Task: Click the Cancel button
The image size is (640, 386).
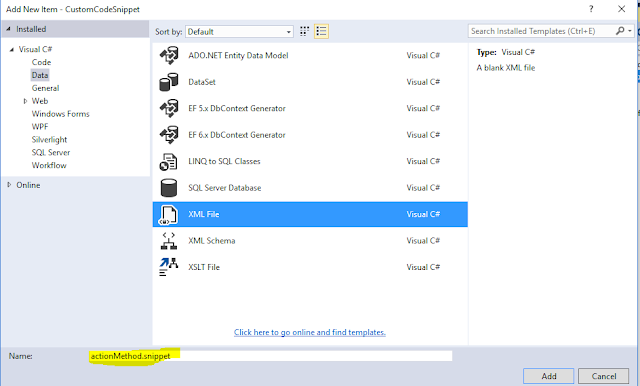Action: point(604,376)
